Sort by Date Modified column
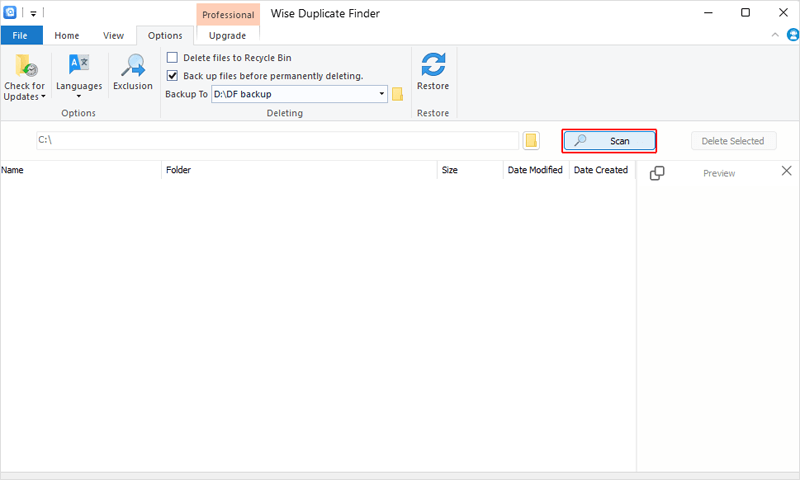The height and width of the screenshot is (480, 800). point(536,170)
